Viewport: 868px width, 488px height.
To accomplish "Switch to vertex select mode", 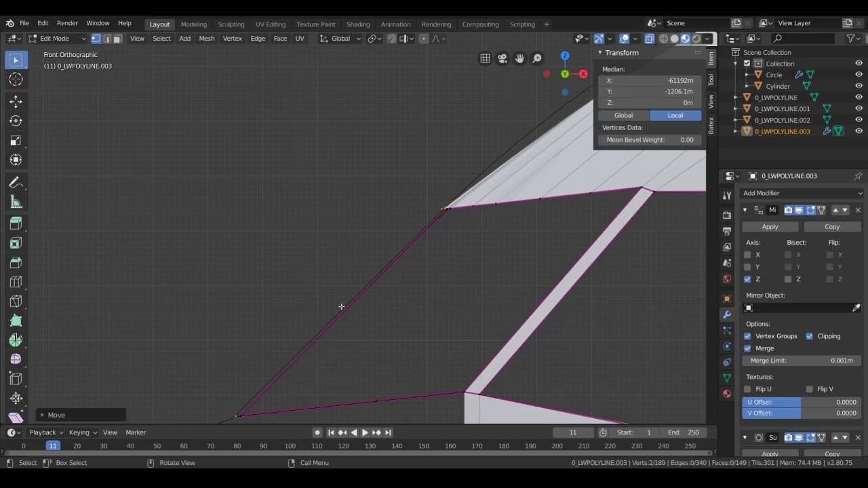I will 96,39.
